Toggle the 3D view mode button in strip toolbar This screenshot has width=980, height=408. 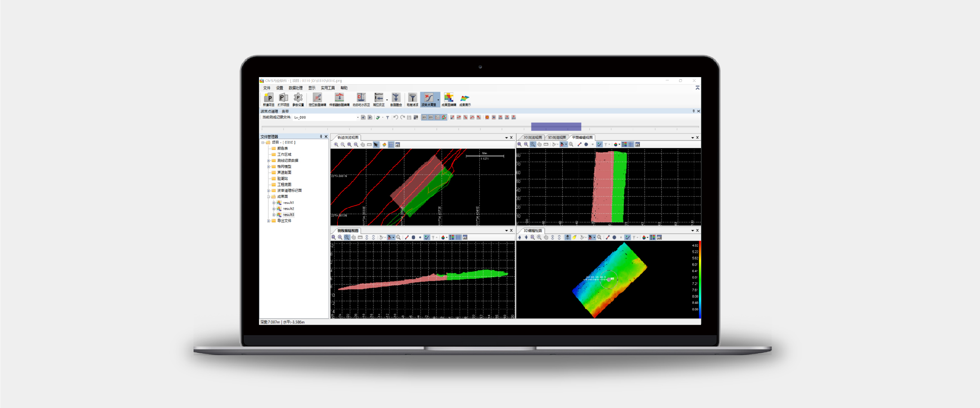[x=424, y=117]
